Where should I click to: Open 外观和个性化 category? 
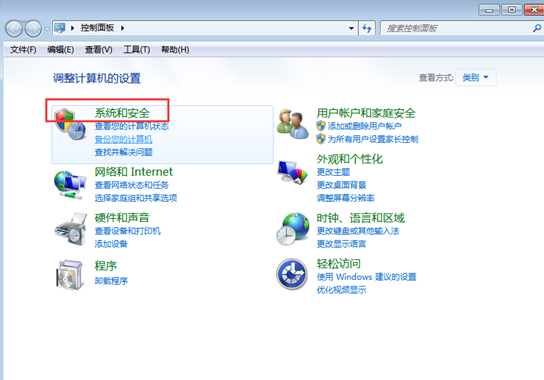click(350, 159)
